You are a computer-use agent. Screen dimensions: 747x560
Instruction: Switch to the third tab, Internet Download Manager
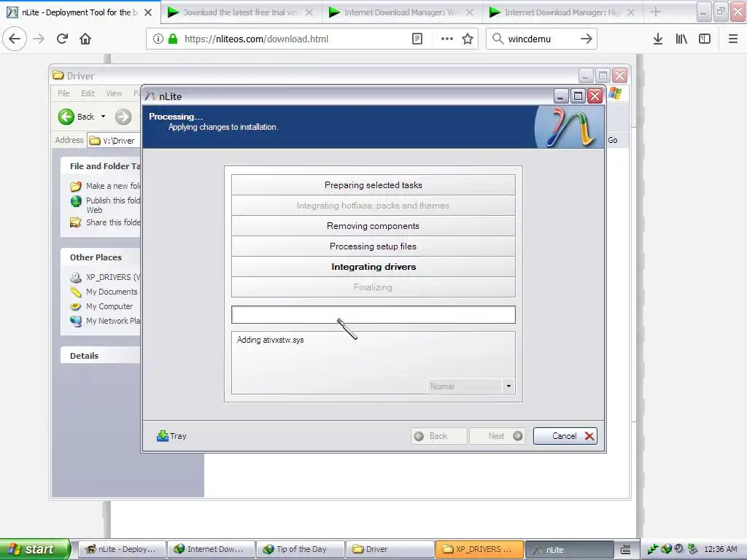(402, 12)
